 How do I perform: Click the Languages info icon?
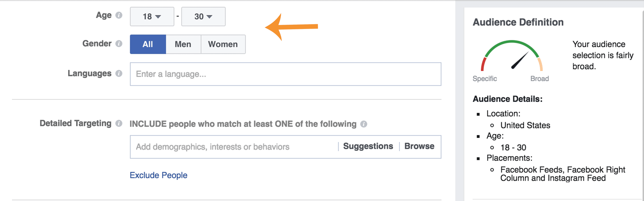[119, 73]
